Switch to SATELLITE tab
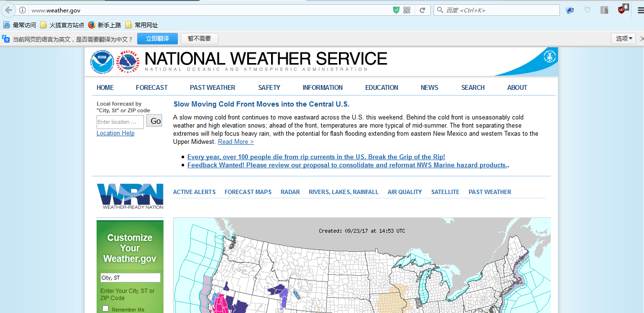The width and height of the screenshot is (644, 313). click(445, 192)
